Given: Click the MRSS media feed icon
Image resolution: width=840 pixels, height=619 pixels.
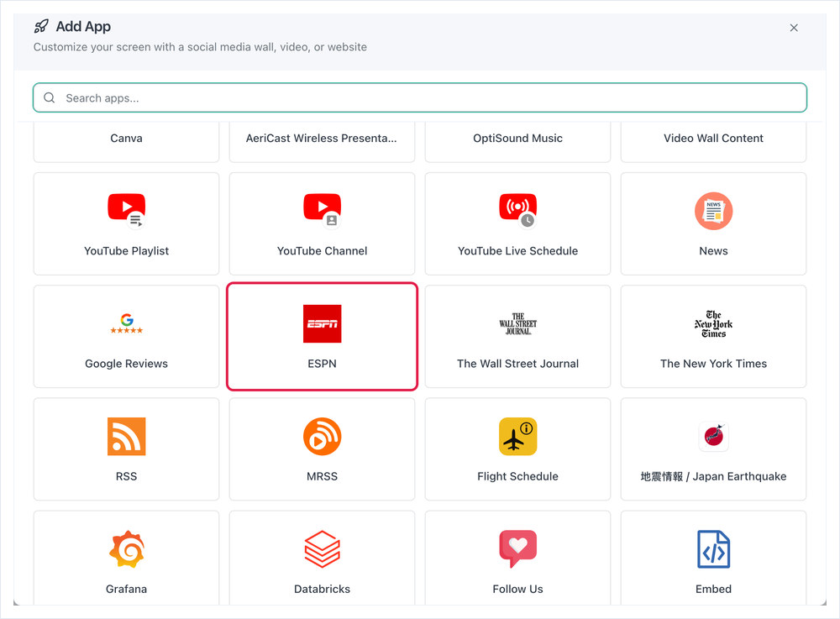Looking at the screenshot, I should (322, 437).
